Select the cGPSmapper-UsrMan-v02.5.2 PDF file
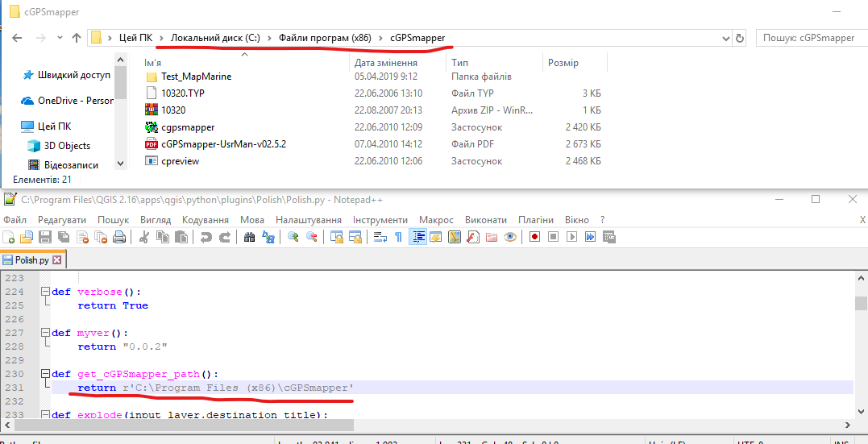Image resolution: width=868 pixels, height=444 pixels. click(223, 144)
